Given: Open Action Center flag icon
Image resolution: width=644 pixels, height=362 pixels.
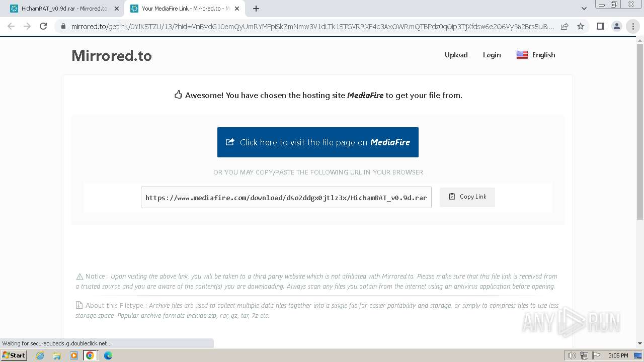Looking at the screenshot, I should tap(596, 355).
